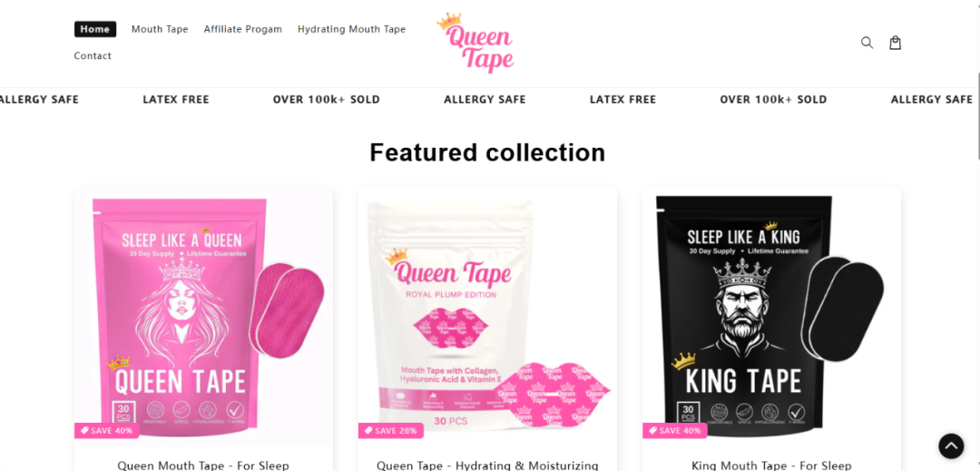Click the SAVE 28% tag badge
The height and width of the screenshot is (471, 980).
(x=390, y=431)
